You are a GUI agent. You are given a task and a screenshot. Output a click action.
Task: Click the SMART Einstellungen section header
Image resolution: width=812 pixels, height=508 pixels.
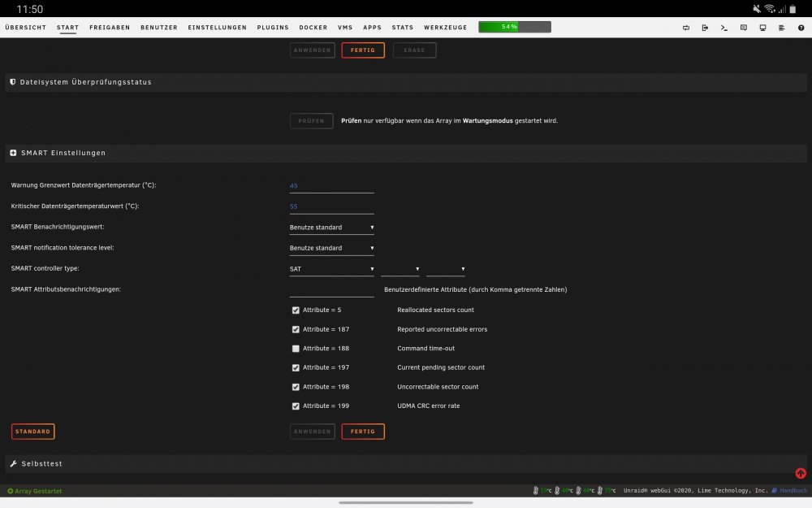[406, 153]
